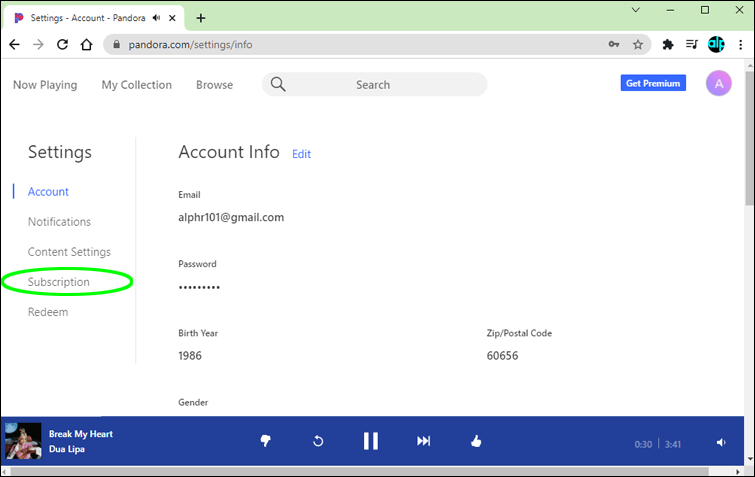This screenshot has width=755, height=477.
Task: Click the horizontal page scrollbar
Action: pos(359,472)
